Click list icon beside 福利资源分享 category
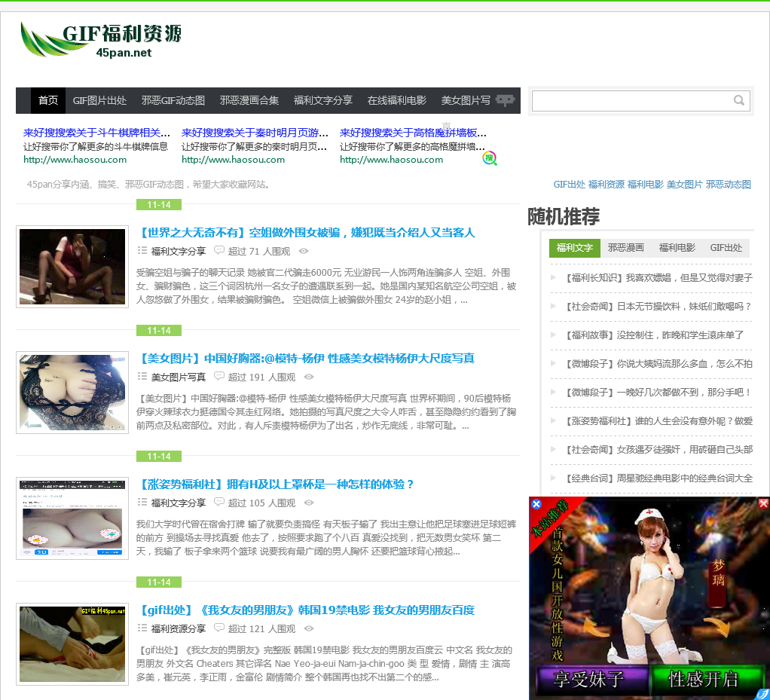Viewport: 770px width, 700px height. [142, 628]
